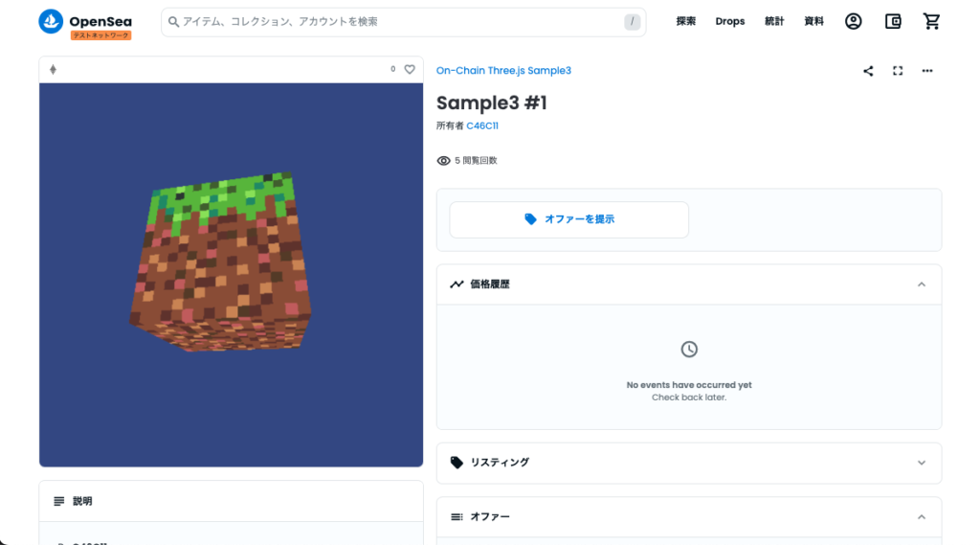Viewport: 980px width, 545px height.
Task: Open the 探索 menu
Action: coord(685,21)
